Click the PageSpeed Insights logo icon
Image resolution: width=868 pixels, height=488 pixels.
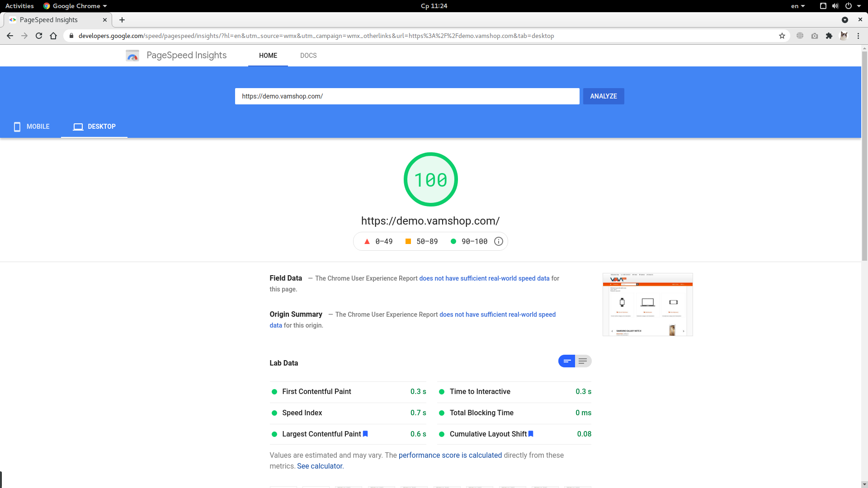tap(132, 56)
